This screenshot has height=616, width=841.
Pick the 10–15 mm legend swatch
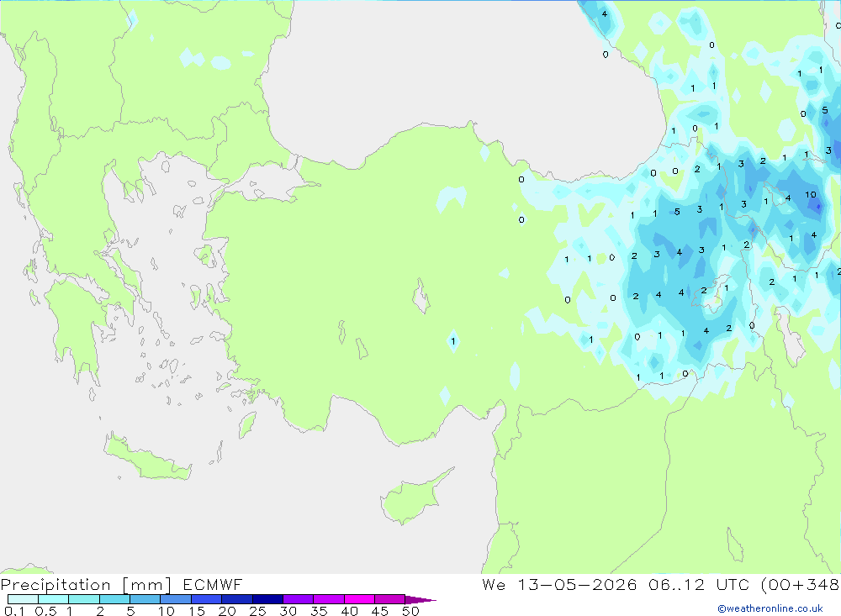coord(176,599)
